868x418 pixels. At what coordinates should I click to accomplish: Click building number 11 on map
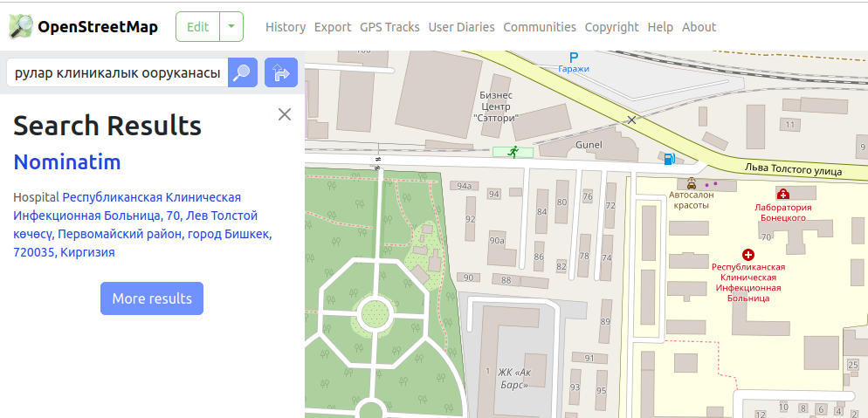pyautogui.click(x=790, y=124)
